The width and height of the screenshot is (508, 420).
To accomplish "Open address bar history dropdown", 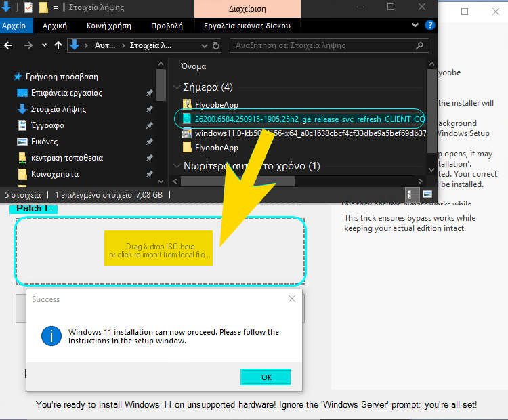I will 205,45.
